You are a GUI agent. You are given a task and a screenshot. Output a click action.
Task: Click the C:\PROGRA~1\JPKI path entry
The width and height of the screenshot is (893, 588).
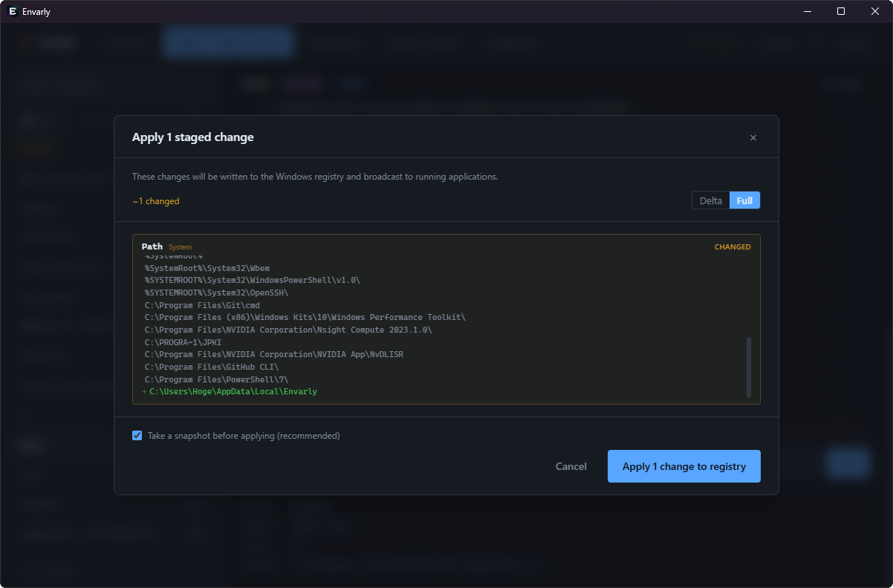pos(183,342)
